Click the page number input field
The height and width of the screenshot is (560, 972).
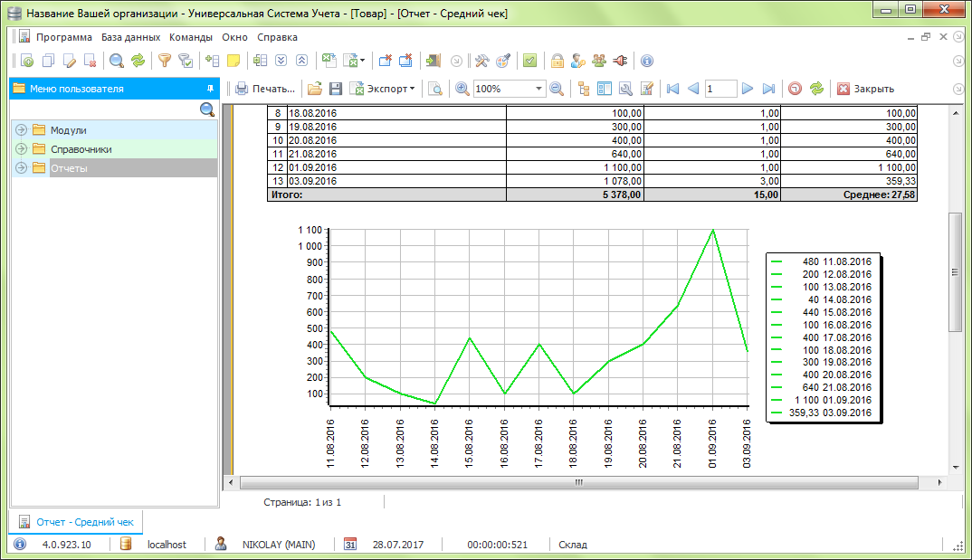click(x=719, y=89)
